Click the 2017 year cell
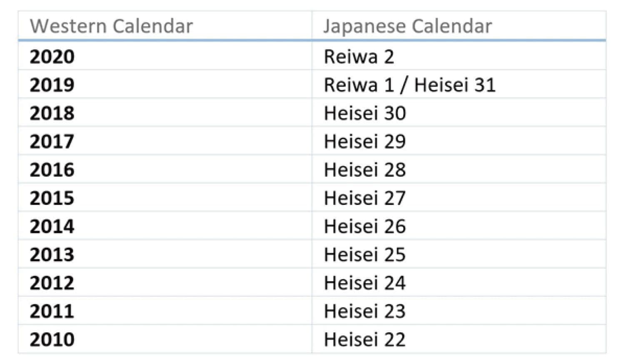This screenshot has height=364, width=621. click(x=52, y=142)
